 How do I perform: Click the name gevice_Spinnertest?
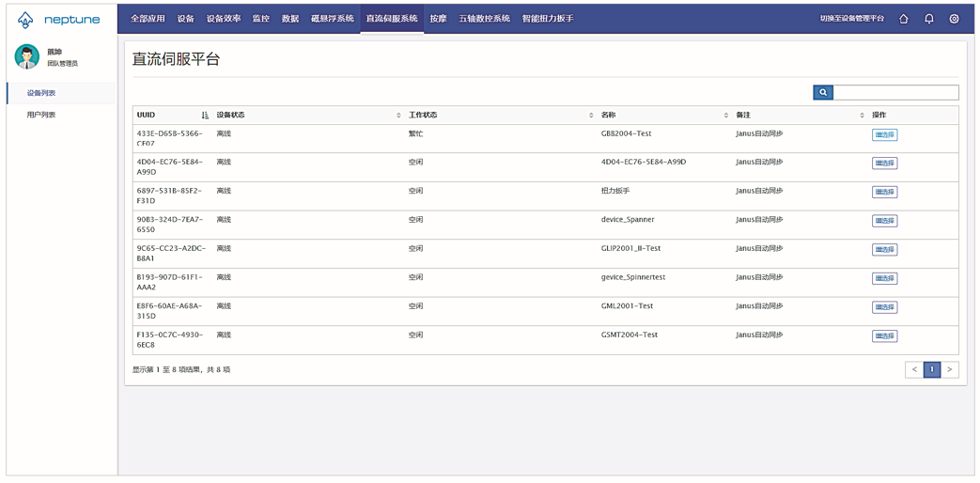click(632, 277)
